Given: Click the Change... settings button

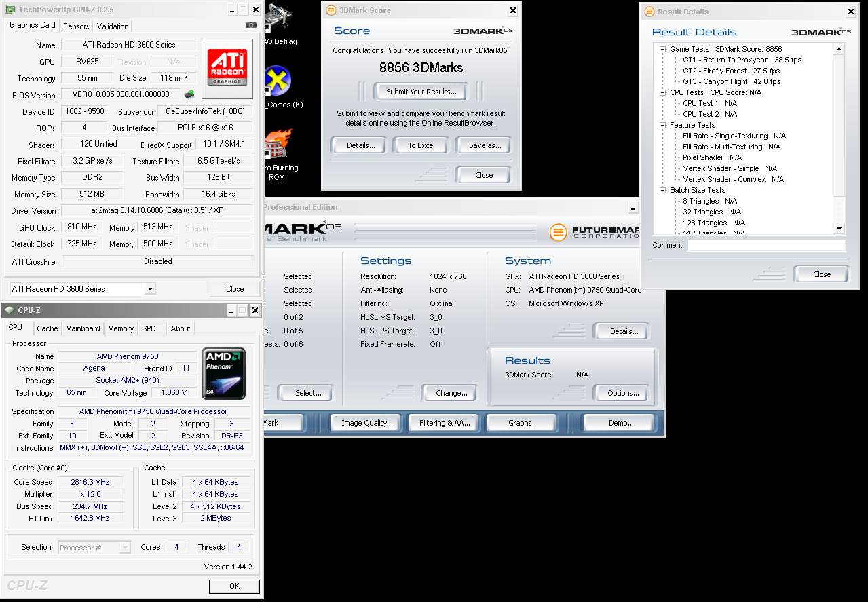Looking at the screenshot, I should (x=451, y=392).
